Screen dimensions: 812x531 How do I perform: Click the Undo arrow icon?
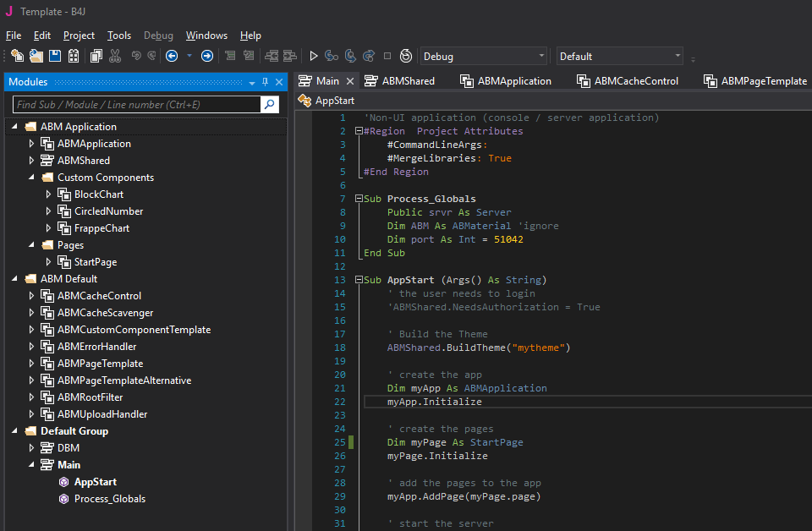point(136,55)
